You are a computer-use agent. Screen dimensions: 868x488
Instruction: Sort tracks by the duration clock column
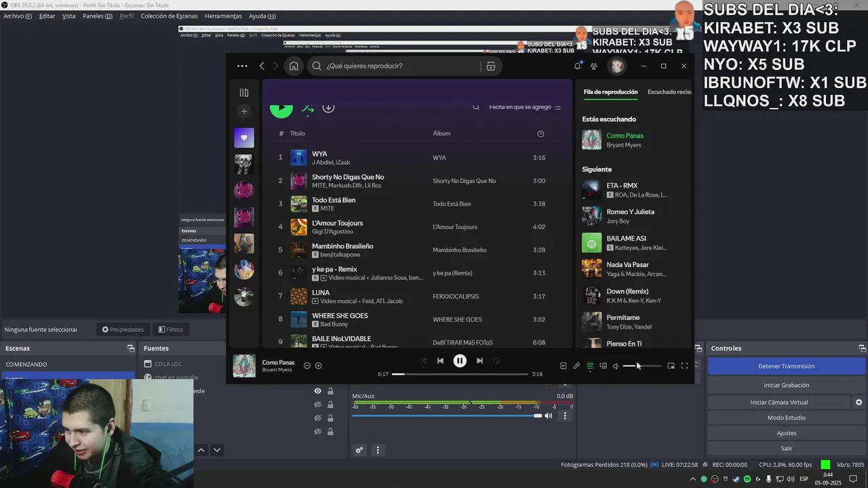(x=540, y=134)
